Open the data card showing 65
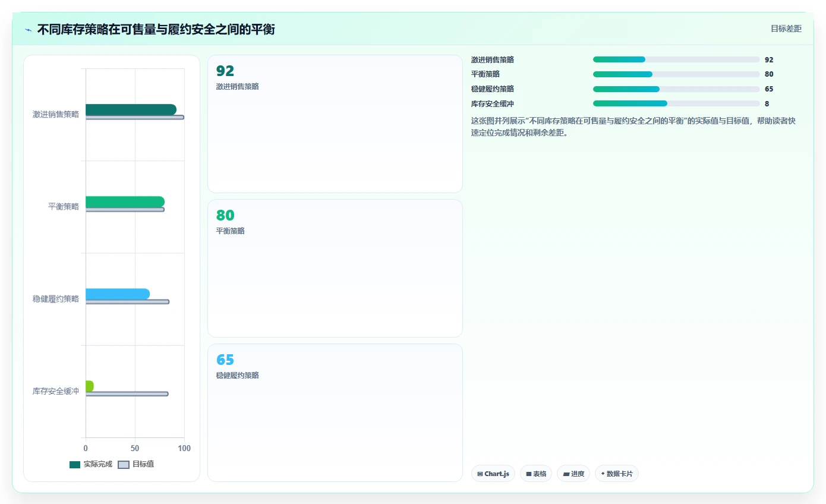Image resolution: width=826 pixels, height=504 pixels. (x=335, y=412)
